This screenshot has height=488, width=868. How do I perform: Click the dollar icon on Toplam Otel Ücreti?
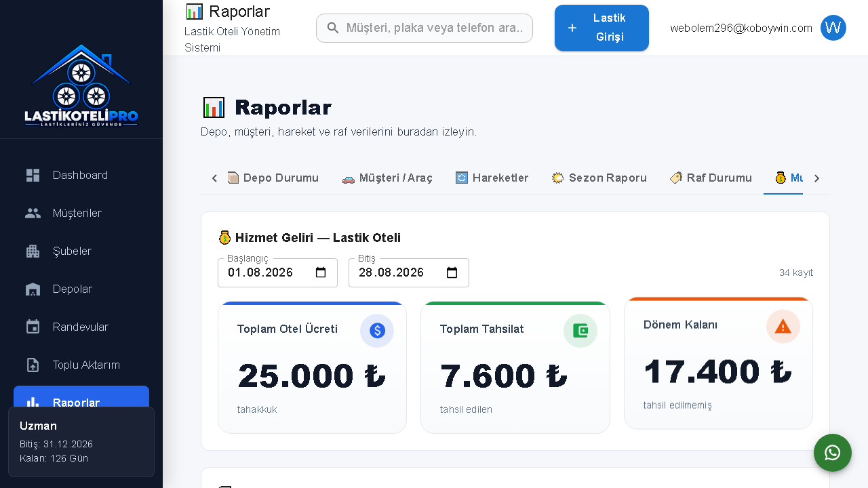377,331
